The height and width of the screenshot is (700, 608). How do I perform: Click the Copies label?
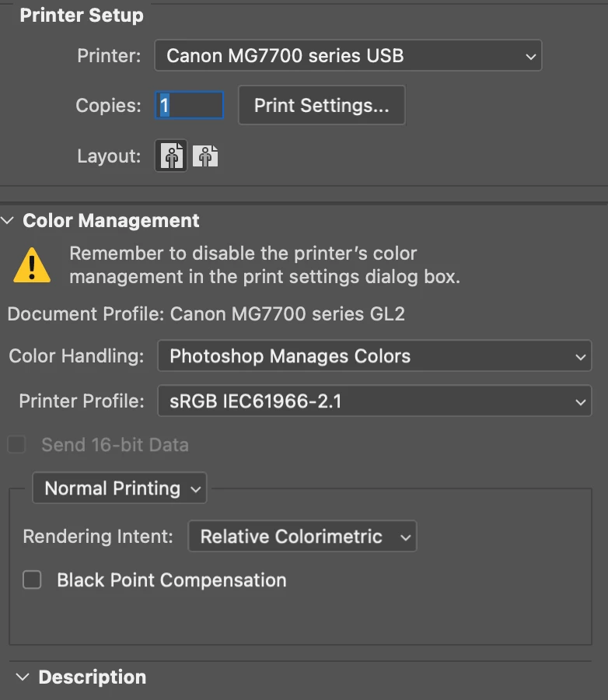click(109, 106)
